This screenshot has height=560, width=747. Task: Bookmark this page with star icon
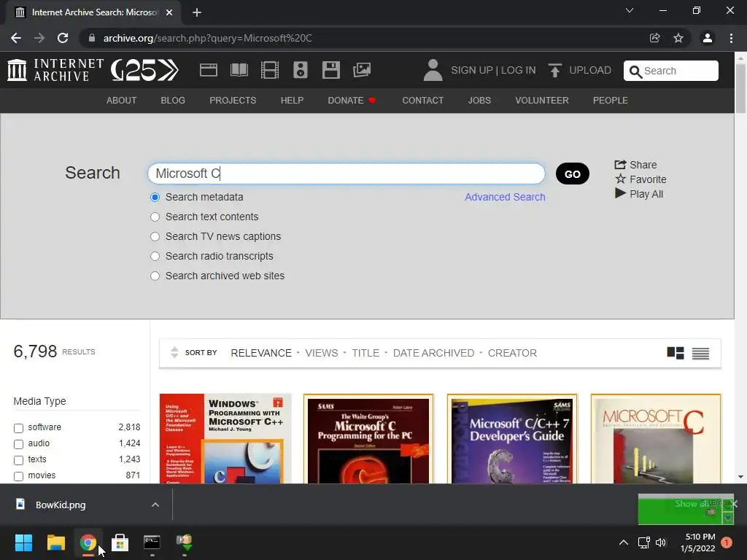[x=678, y=38]
